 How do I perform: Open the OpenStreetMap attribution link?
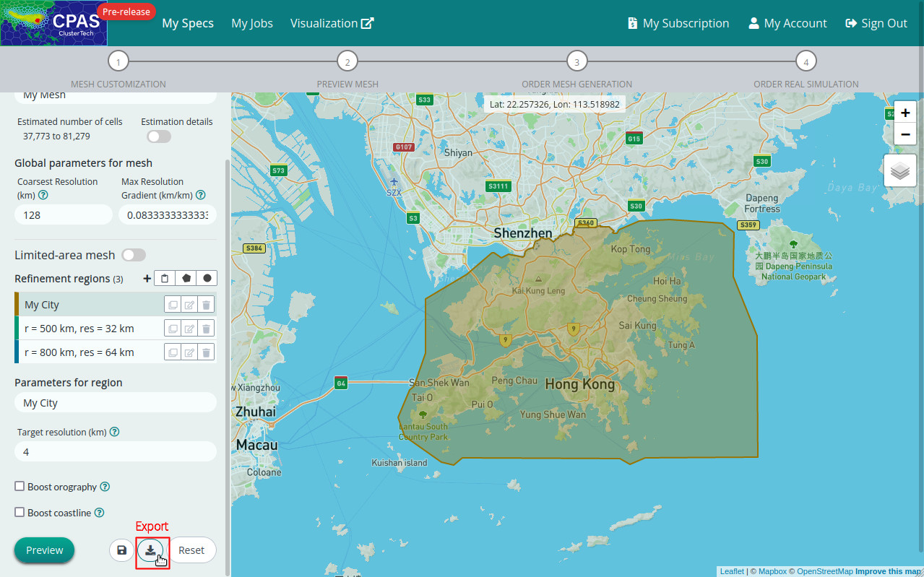(825, 571)
